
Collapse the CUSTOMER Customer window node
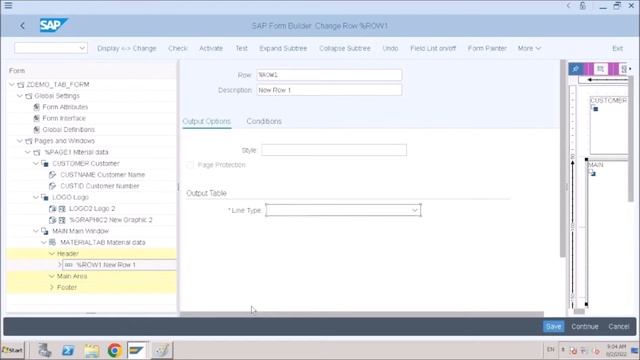coord(36,163)
